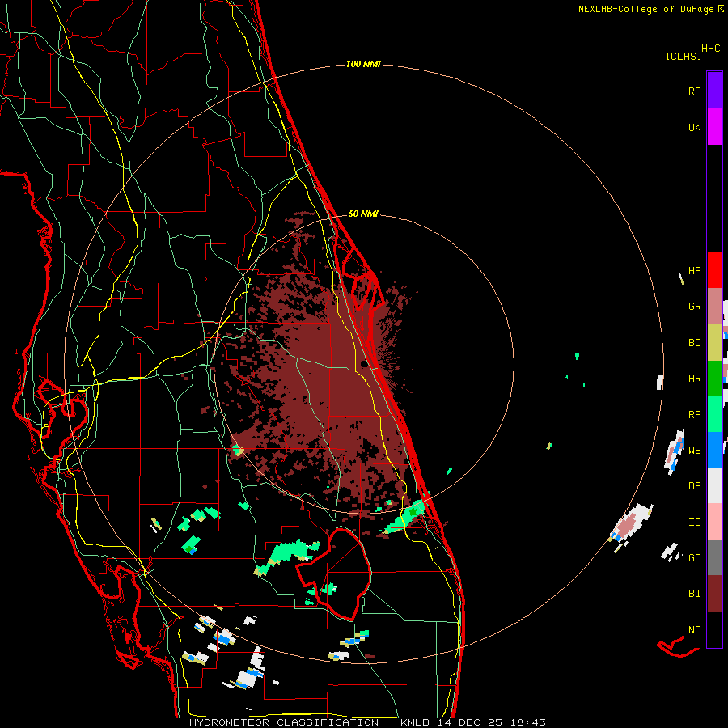Click the 'WS' legend label
Viewport: 728px width, 728px height.
point(694,450)
